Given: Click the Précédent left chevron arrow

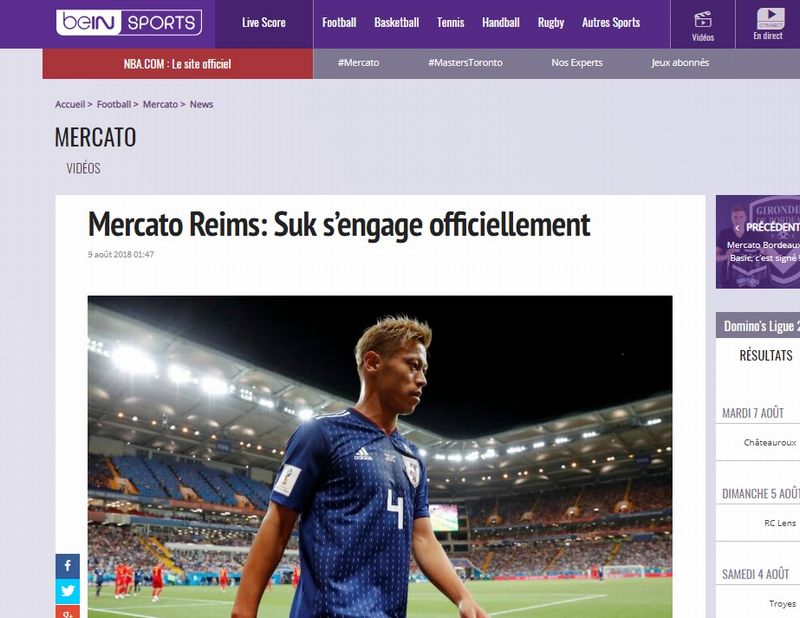Looking at the screenshot, I should [x=737, y=228].
